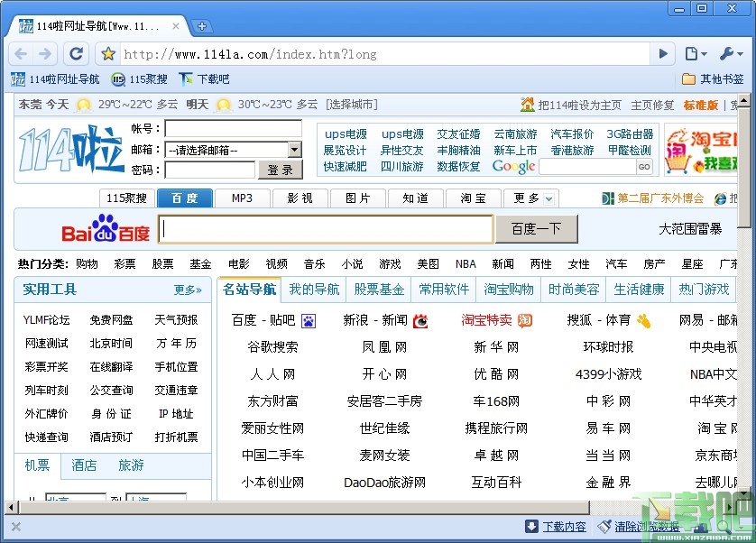Image resolution: width=756 pixels, height=543 pixels.
Task: Open the page menu icon
Action: 696,53
